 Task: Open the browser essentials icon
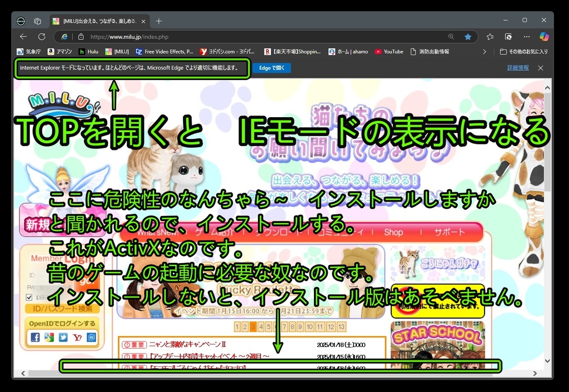point(508,37)
